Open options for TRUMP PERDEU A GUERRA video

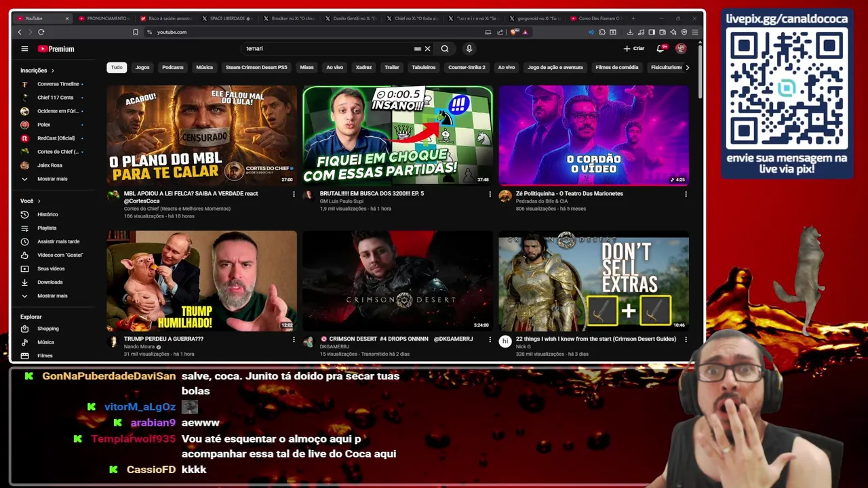click(x=294, y=339)
